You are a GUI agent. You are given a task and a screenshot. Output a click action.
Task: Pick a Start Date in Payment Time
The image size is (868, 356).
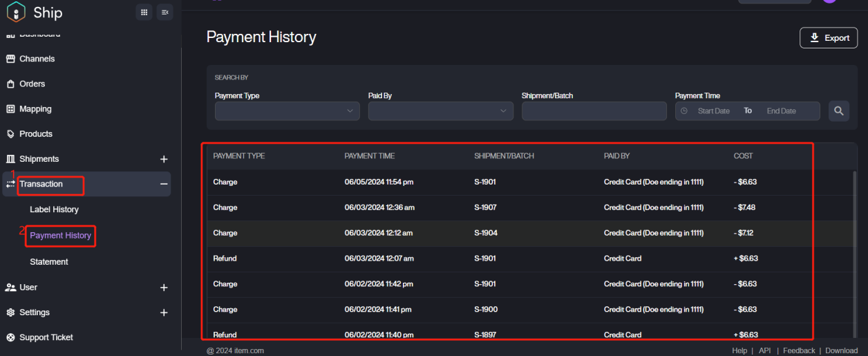[713, 111]
